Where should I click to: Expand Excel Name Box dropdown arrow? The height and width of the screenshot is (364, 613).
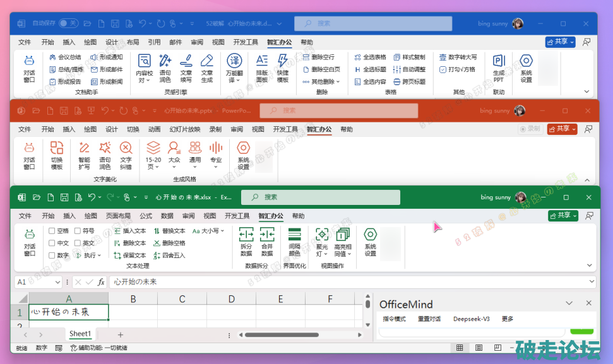[58, 282]
